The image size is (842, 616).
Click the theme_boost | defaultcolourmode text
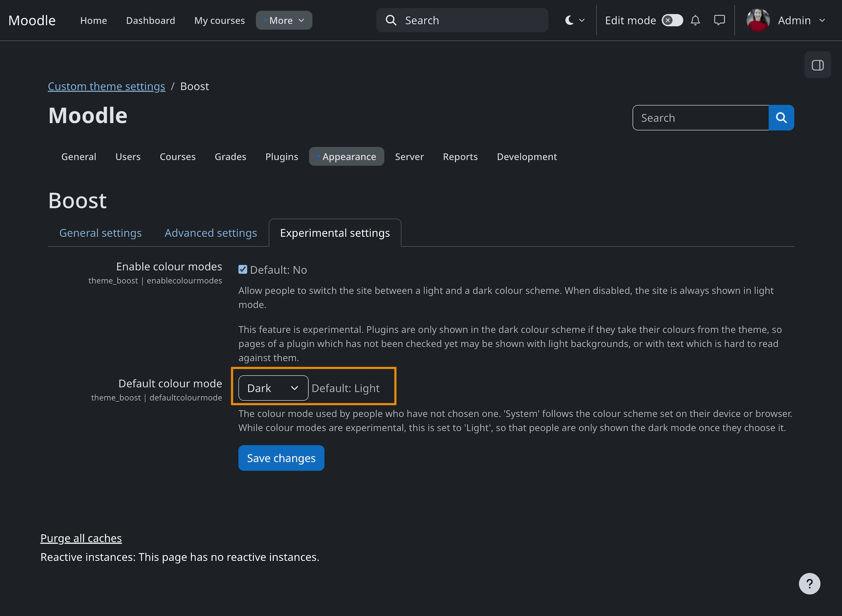pos(157,397)
